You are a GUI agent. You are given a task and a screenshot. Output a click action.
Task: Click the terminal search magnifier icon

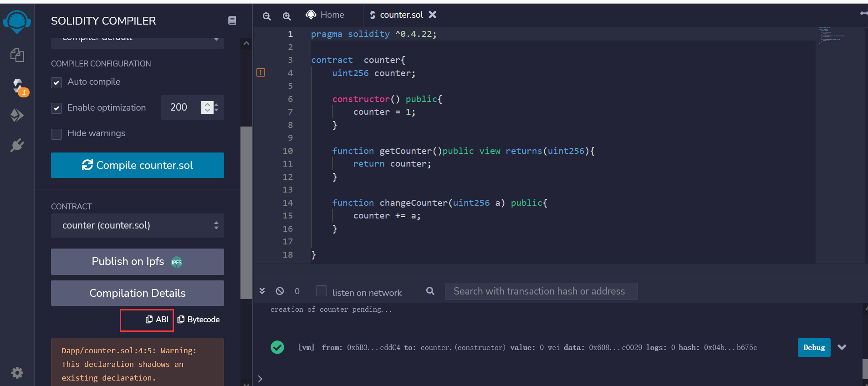tap(430, 291)
